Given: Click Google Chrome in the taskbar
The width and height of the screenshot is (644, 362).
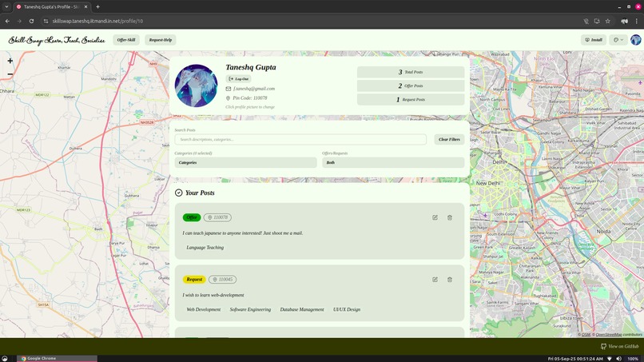Looking at the screenshot, I should tap(57, 358).
